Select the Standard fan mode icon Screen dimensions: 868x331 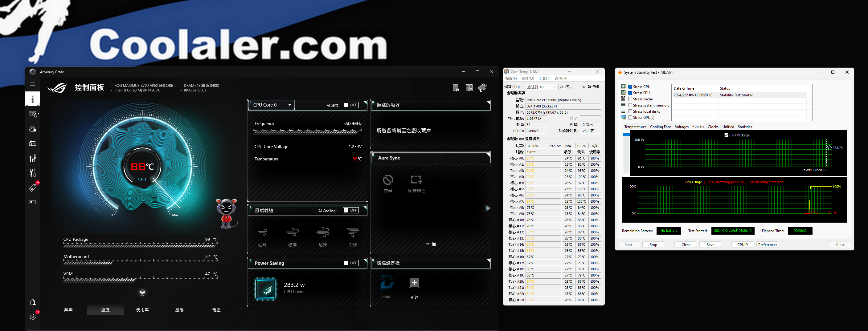[x=293, y=232]
